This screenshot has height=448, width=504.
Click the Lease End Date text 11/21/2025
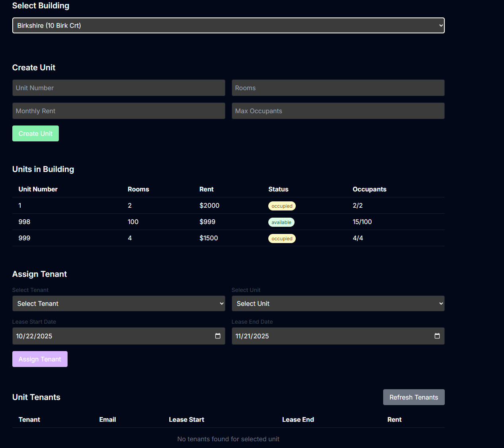click(x=252, y=336)
